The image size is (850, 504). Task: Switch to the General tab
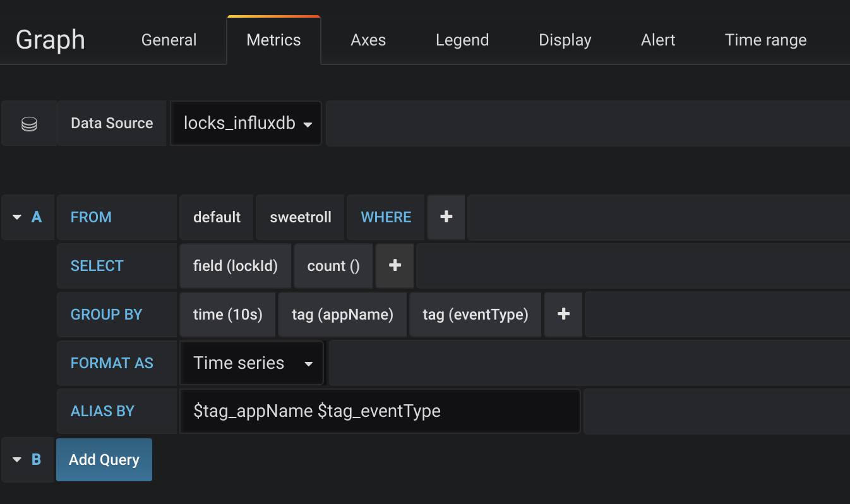(x=169, y=40)
